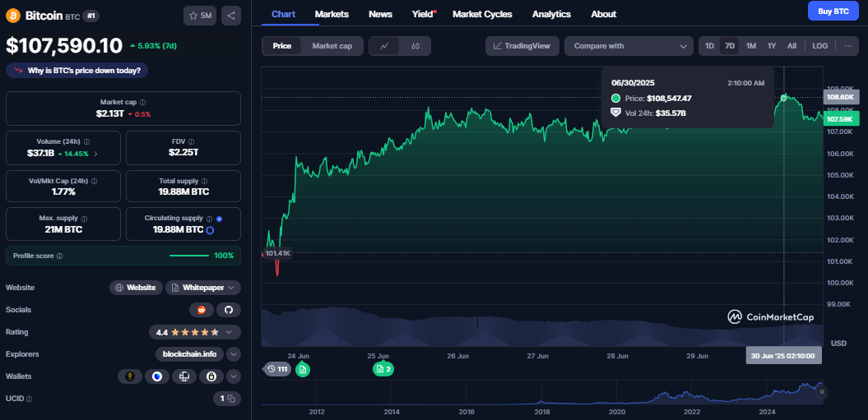Switch to the Markets tab
Viewport: 868px width, 420px height.
click(x=332, y=15)
